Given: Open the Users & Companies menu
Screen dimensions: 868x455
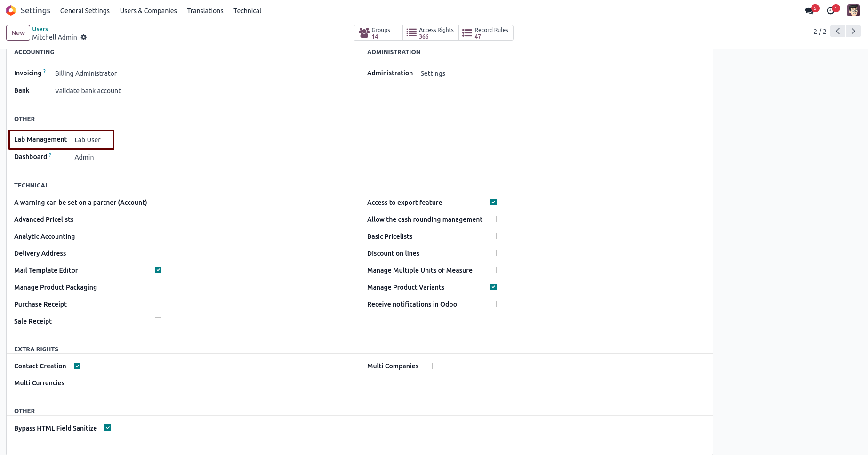Looking at the screenshot, I should click(148, 11).
